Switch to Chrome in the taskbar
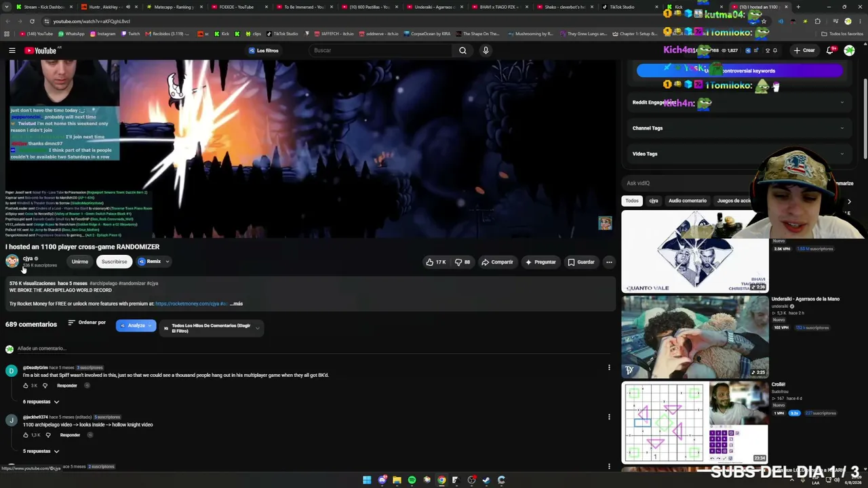Viewport: 868px width, 488px height. tap(441, 480)
